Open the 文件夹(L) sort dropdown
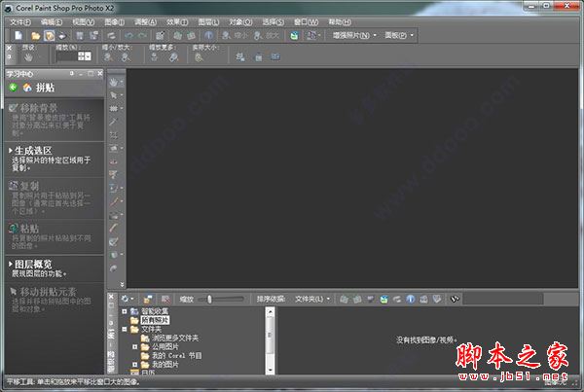The image size is (584, 392). click(x=312, y=299)
